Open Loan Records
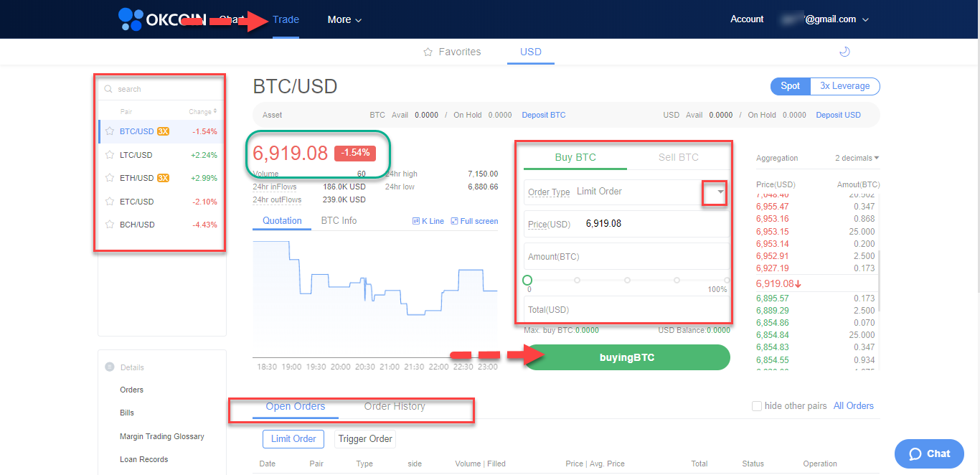Viewport: 980px width, 475px height. 143,459
